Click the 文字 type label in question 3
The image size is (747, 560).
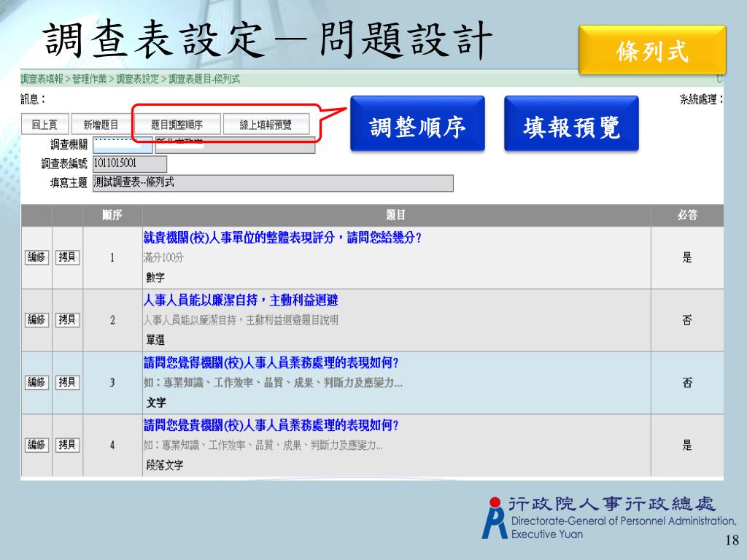156,402
